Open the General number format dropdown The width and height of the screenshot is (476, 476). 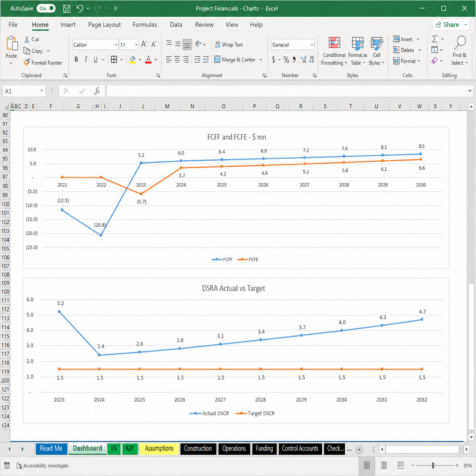312,45
